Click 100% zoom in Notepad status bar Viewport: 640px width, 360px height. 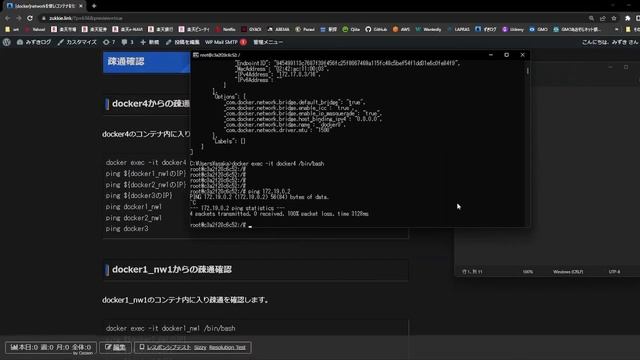click(528, 271)
